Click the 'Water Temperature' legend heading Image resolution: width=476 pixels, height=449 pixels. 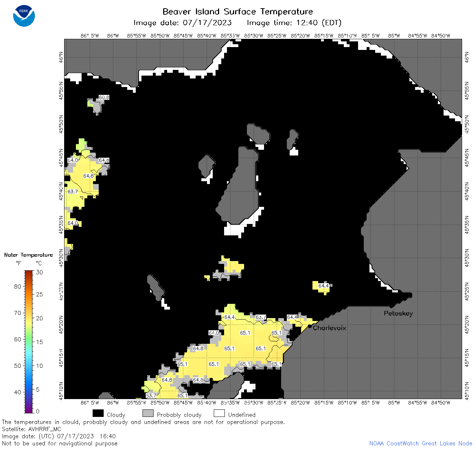tap(29, 255)
